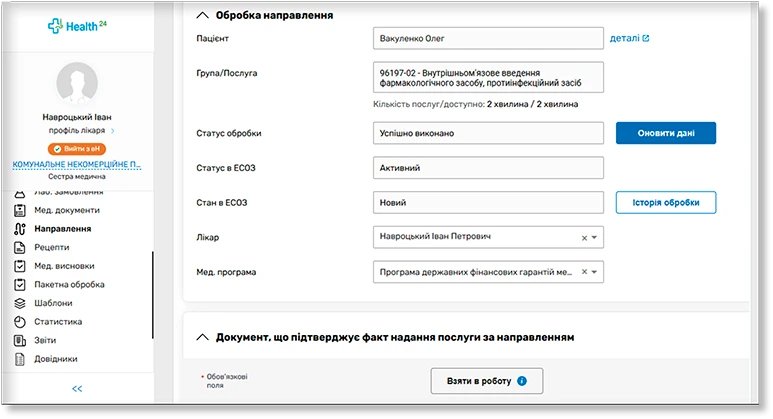Open the 'деталі' patient link

[x=625, y=38]
